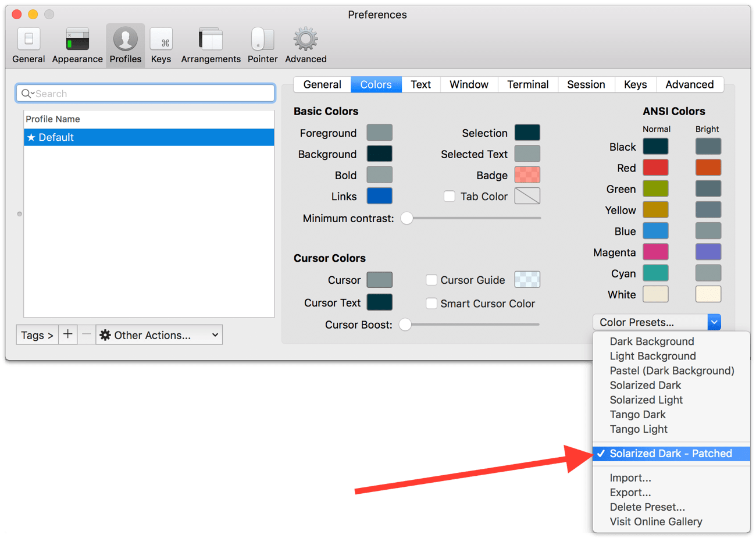Switch to the Window tab
The width and height of the screenshot is (756, 538).
coord(469,84)
